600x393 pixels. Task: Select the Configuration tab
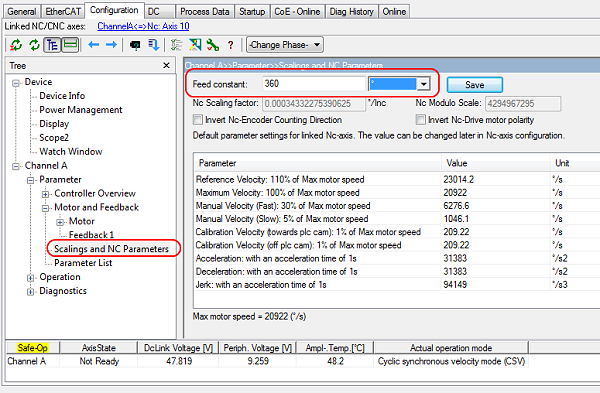[x=114, y=10]
